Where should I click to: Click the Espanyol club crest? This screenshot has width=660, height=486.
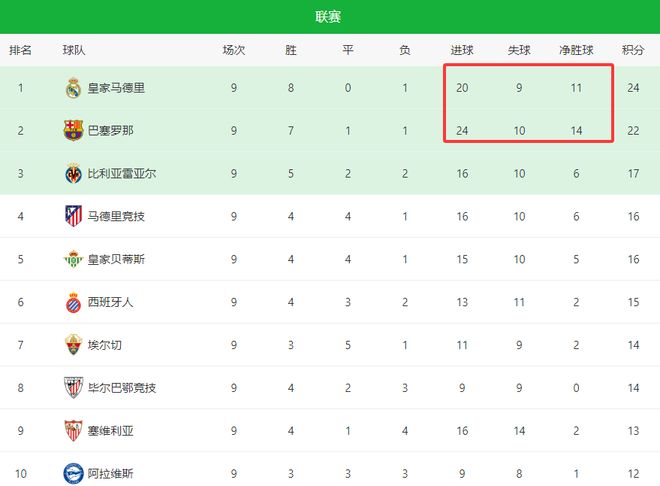[73, 302]
